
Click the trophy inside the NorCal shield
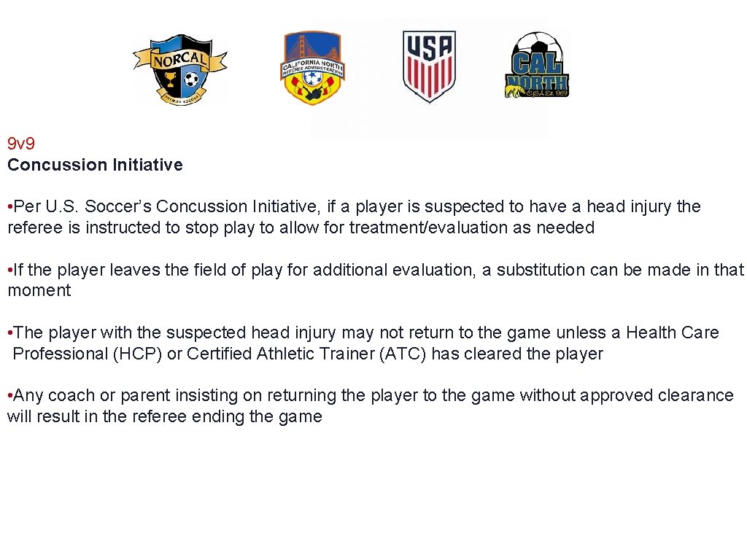coord(170,79)
